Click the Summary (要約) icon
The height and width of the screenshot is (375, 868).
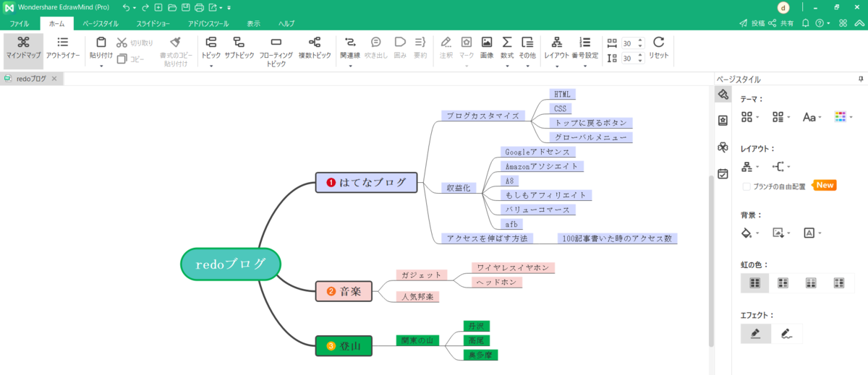coord(420,43)
